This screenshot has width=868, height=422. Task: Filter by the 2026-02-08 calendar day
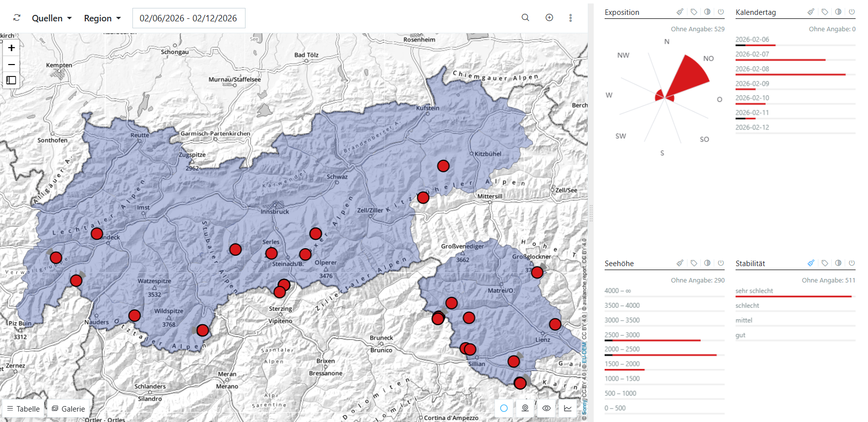click(752, 69)
